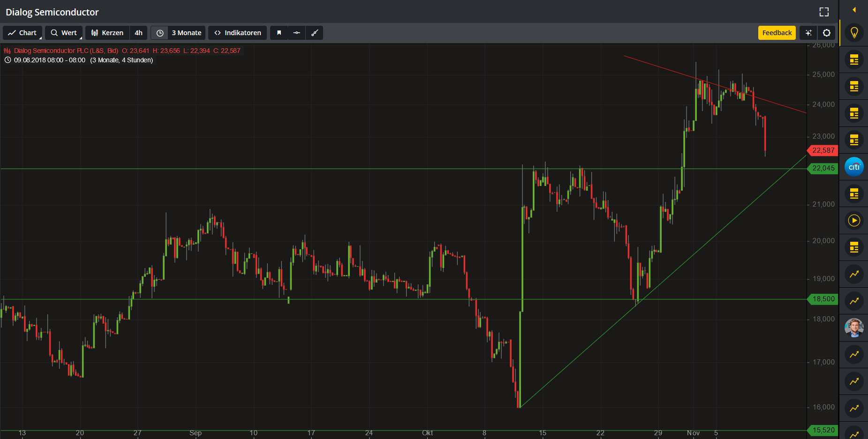The width and height of the screenshot is (868, 439).
Task: Change the 4h candle interval
Action: pos(138,33)
